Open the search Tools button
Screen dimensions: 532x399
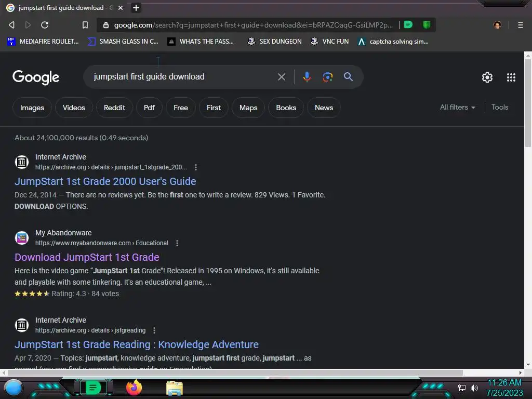(x=499, y=107)
